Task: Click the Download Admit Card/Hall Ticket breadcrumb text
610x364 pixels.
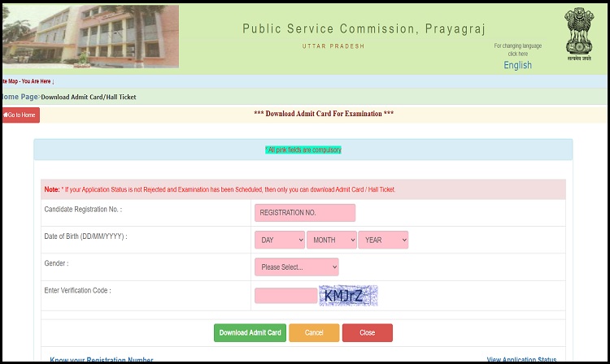Action: click(89, 97)
